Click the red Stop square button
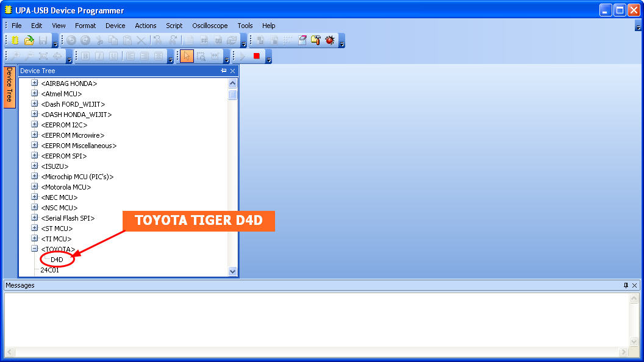This screenshot has height=362, width=644. tap(257, 56)
